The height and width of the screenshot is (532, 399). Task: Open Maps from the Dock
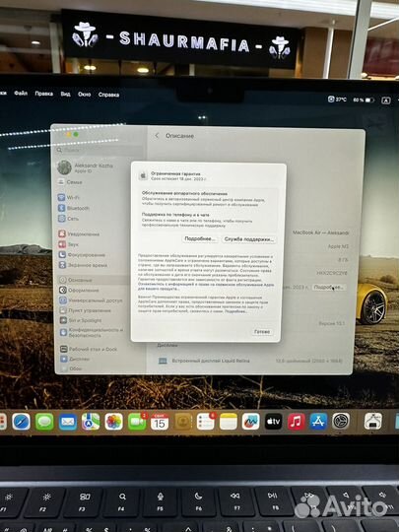pos(91,422)
